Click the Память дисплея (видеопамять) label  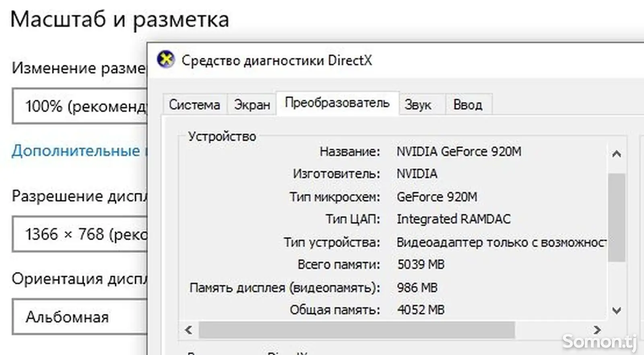(285, 288)
